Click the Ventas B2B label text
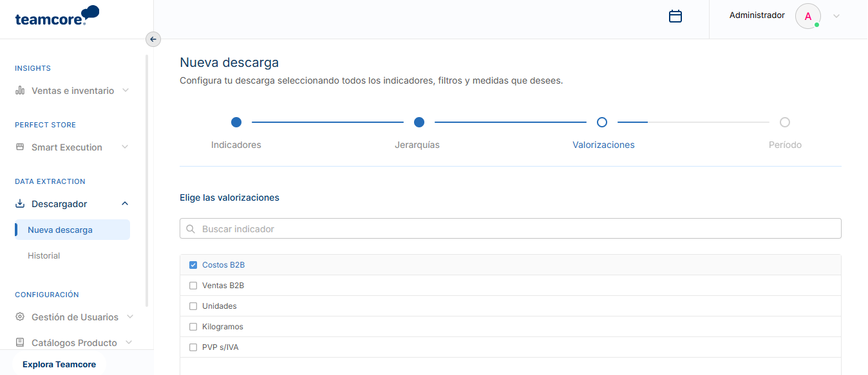Viewport: 868px width, 375px height. click(x=223, y=286)
